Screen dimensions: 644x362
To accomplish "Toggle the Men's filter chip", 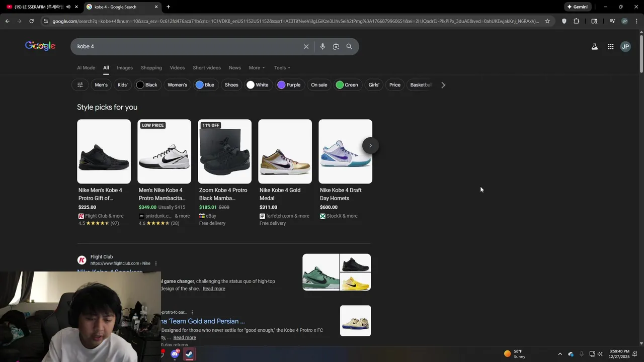I will click(x=101, y=85).
